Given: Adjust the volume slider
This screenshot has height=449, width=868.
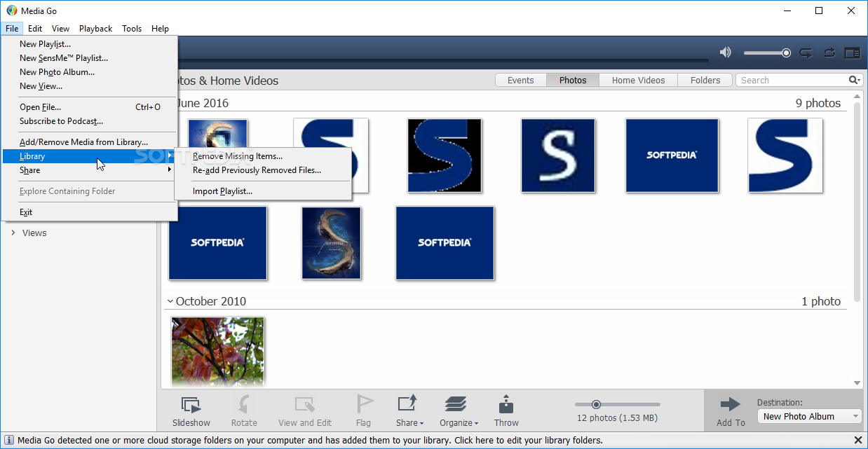Looking at the screenshot, I should pyautogui.click(x=767, y=53).
